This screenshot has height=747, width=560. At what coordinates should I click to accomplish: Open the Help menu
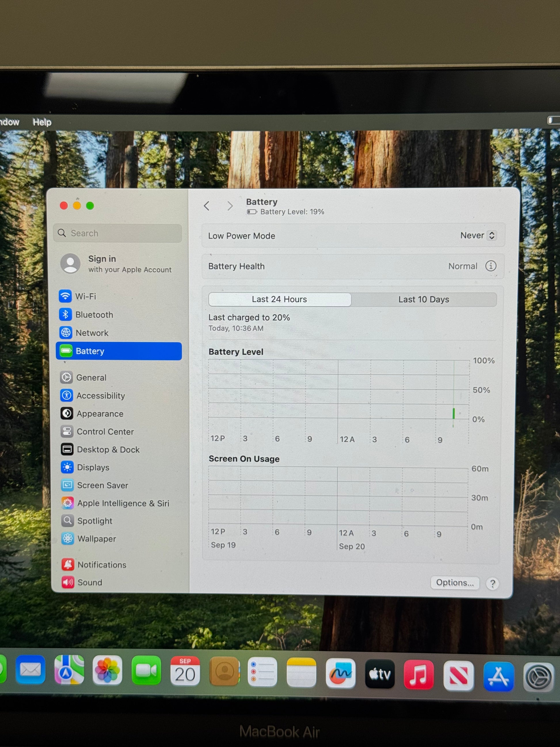pos(42,122)
